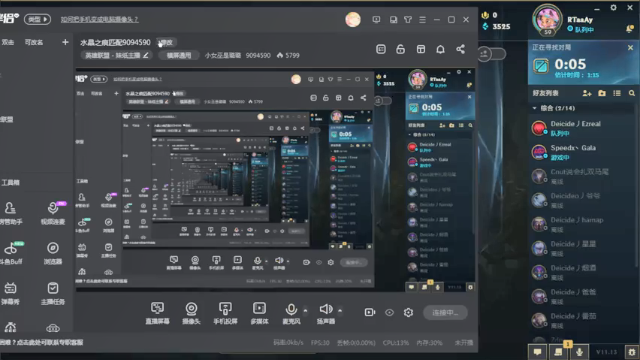This screenshot has height=360, width=640.
Task: Select the 可改名 scene tab
Action: pyautogui.click(x=34, y=42)
